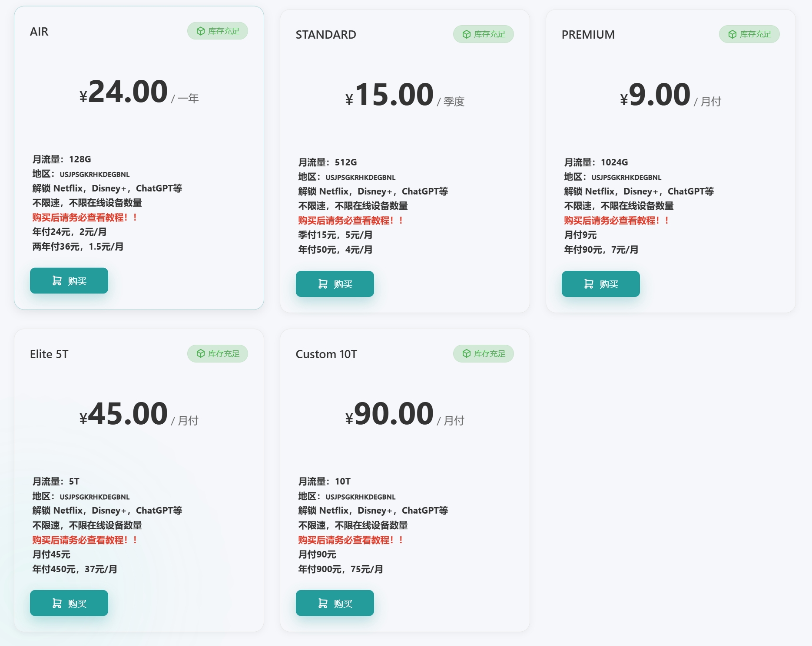
Task: Click the stock box icon on the PREMIUM card
Action: tap(732, 34)
